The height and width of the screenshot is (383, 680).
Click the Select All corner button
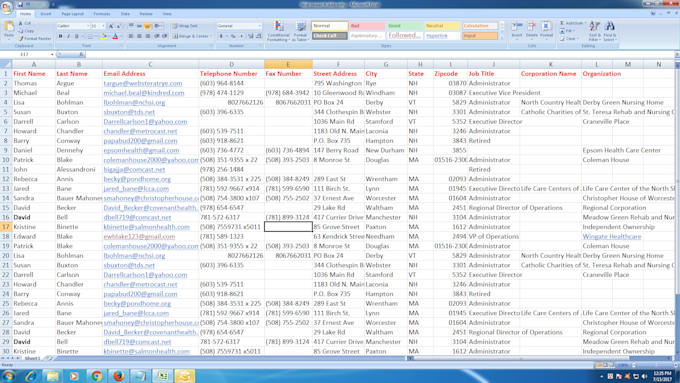pyautogui.click(x=6, y=64)
